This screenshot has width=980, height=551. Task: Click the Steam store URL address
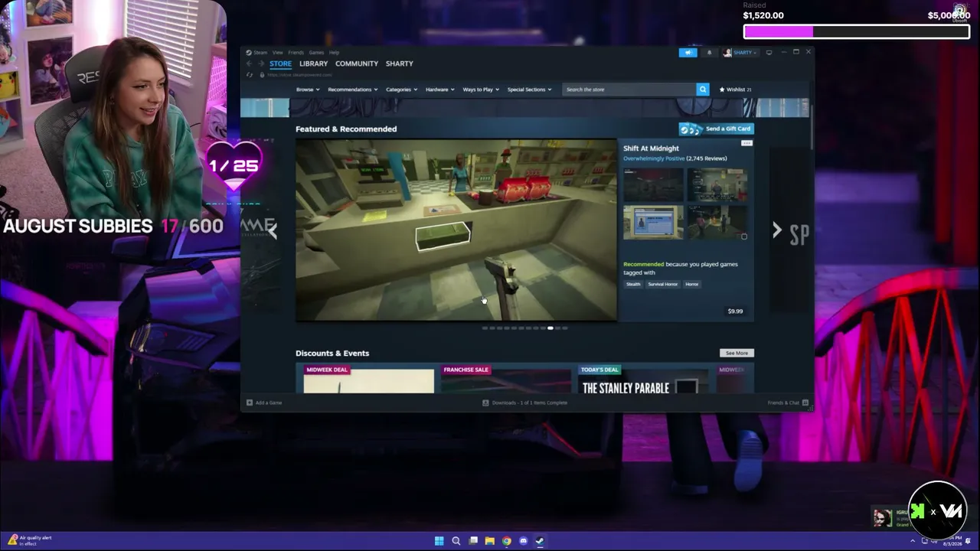click(x=299, y=75)
